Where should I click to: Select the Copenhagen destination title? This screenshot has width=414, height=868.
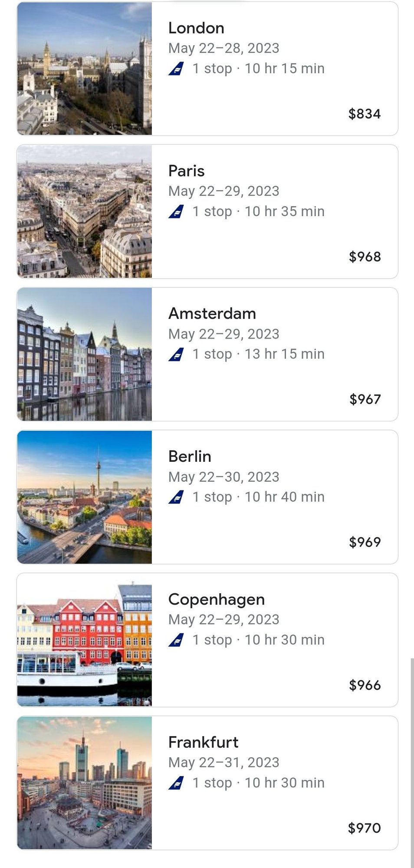coord(217,599)
